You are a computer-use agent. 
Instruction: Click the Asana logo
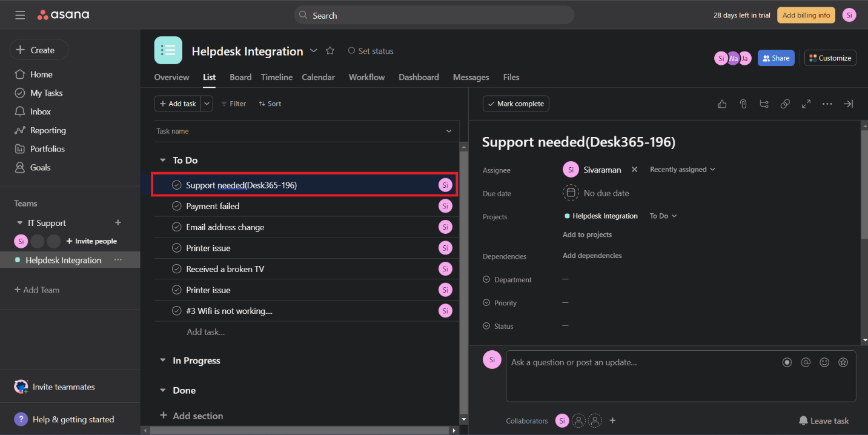(63, 15)
